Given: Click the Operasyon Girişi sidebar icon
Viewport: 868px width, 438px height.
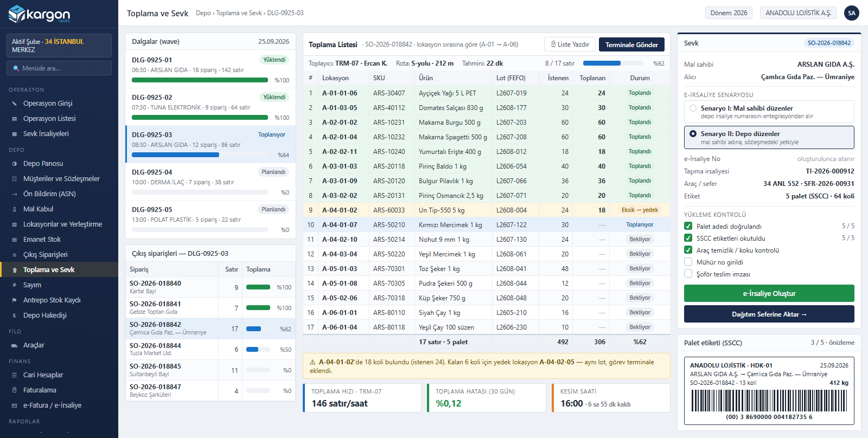Looking at the screenshot, I should [14, 104].
